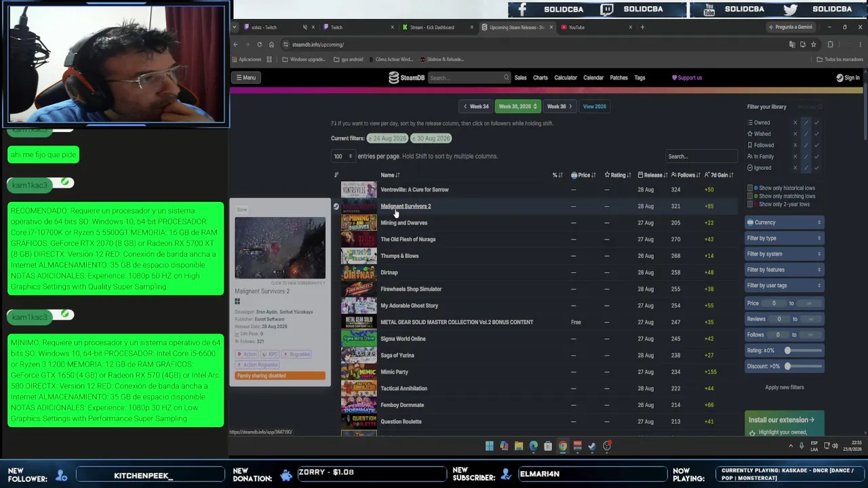Open the Edge browser icon on taskbar
The image size is (868, 488).
pos(534,446)
